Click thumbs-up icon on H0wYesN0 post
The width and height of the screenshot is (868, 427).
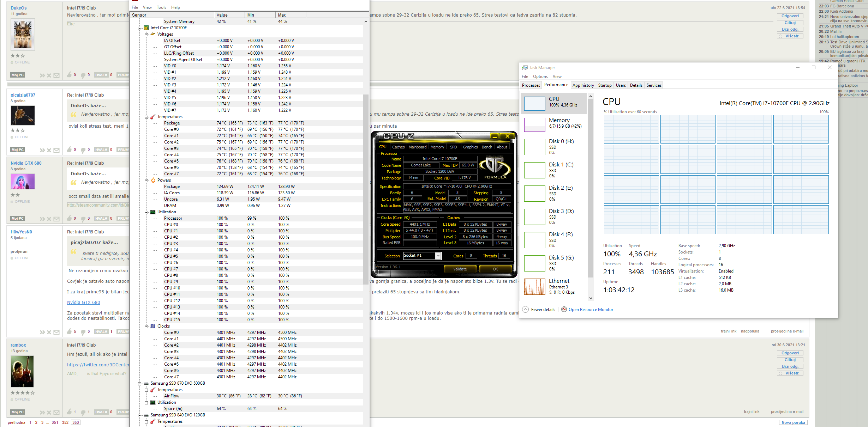tap(70, 331)
